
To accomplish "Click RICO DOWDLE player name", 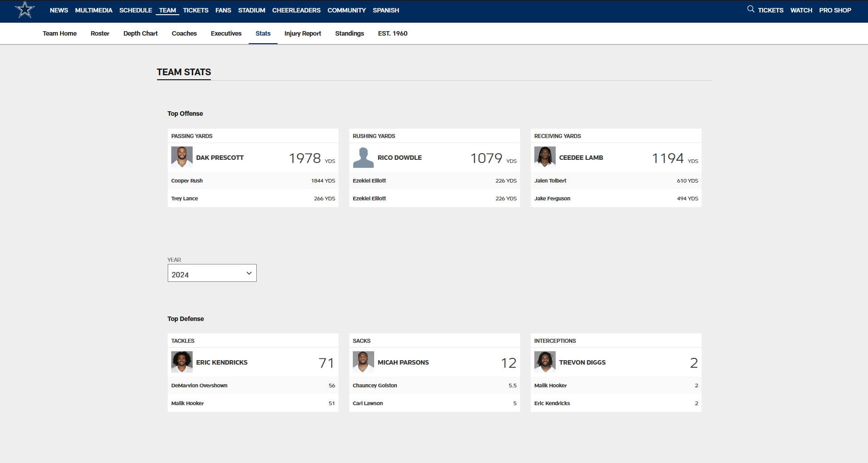I will pos(400,158).
